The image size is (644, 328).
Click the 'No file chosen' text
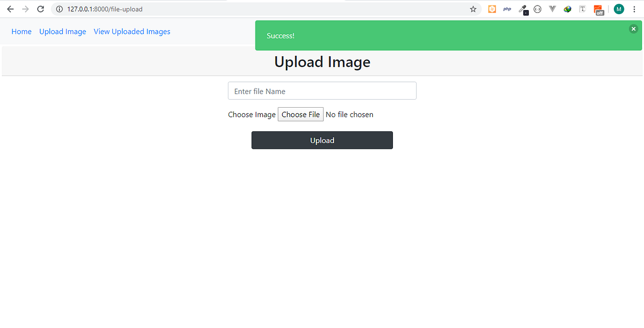click(x=350, y=115)
